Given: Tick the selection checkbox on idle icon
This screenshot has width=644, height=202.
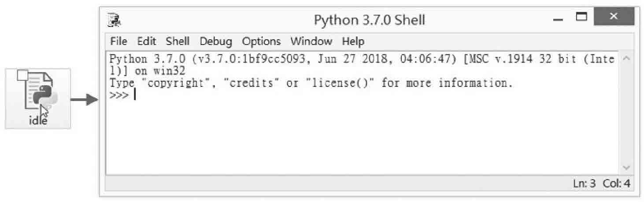Looking at the screenshot, I should (x=22, y=76).
